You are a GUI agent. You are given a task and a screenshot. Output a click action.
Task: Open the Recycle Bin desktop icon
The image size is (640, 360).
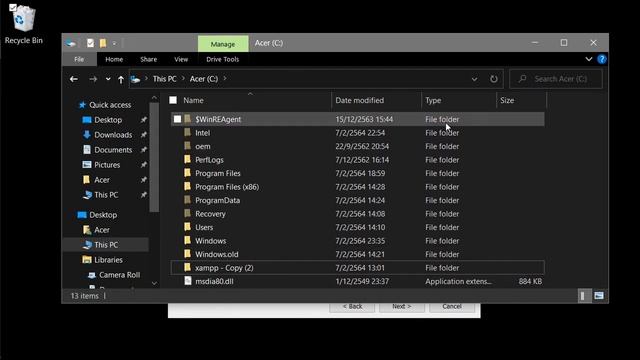(23, 24)
